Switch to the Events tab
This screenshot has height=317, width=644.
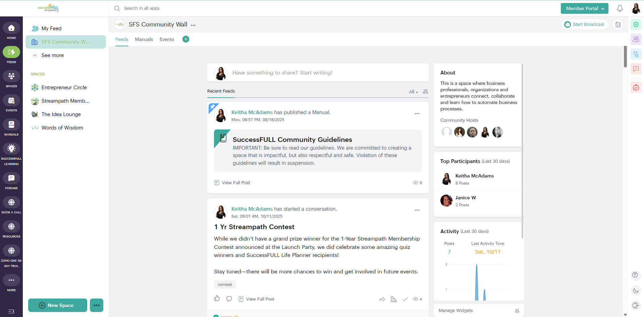pyautogui.click(x=167, y=39)
